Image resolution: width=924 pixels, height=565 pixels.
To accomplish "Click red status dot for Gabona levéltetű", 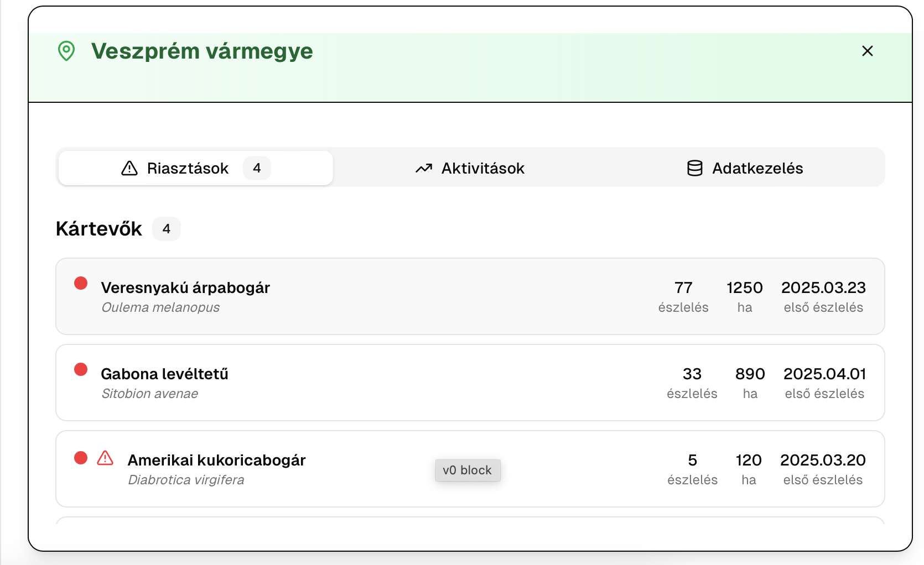I will click(x=81, y=370).
